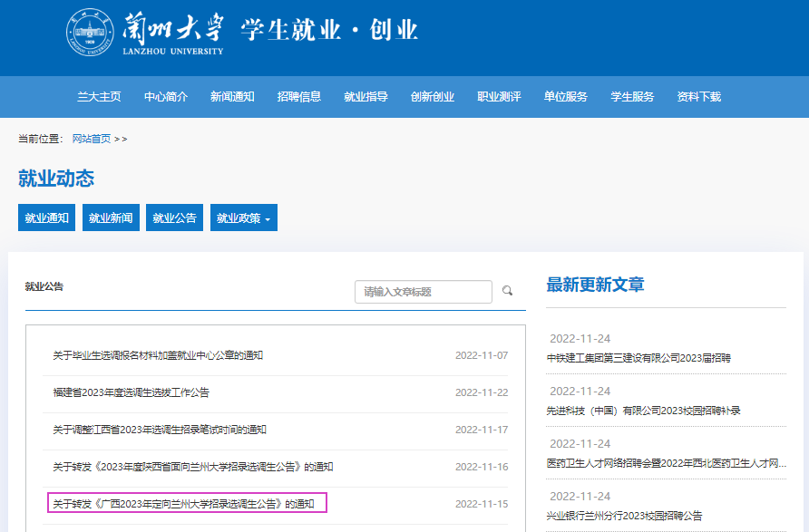Image resolution: width=809 pixels, height=532 pixels.
Task: Open the 兰大主页 menu item
Action: [x=99, y=97]
